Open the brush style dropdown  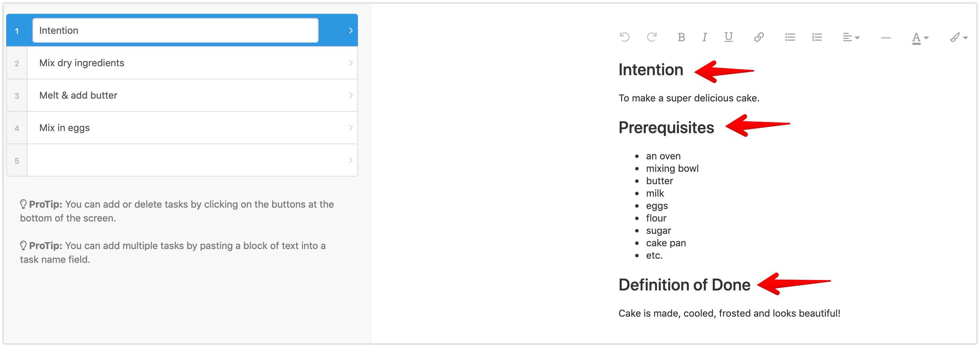(958, 37)
